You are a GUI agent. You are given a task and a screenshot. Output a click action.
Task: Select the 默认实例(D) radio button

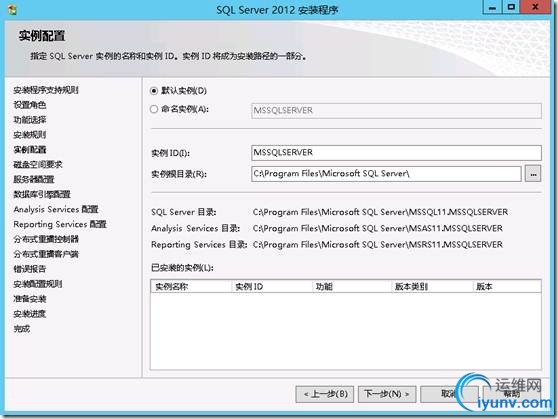(x=154, y=91)
